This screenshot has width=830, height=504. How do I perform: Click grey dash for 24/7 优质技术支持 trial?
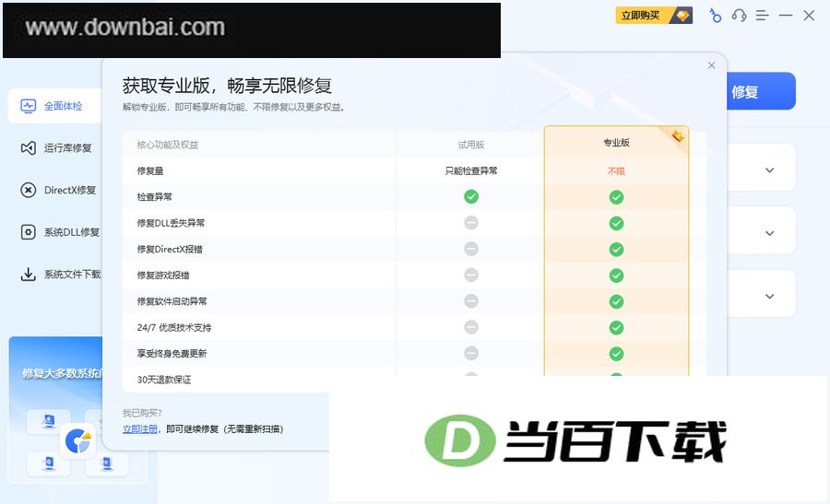pos(471,327)
